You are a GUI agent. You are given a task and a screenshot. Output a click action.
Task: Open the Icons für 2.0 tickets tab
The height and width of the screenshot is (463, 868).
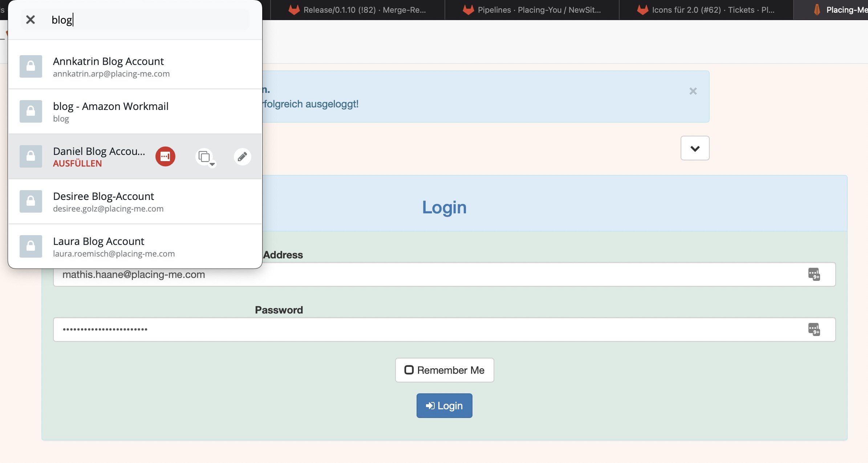[x=706, y=10]
